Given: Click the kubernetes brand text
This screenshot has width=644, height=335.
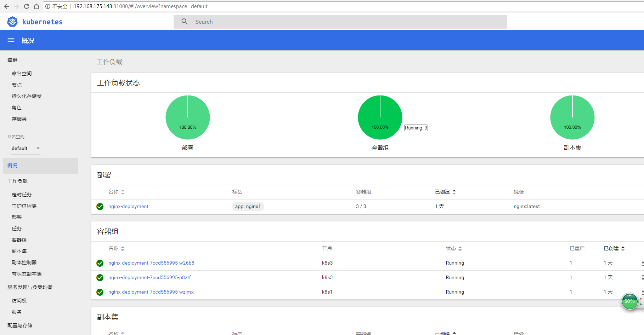Looking at the screenshot, I should point(42,22).
